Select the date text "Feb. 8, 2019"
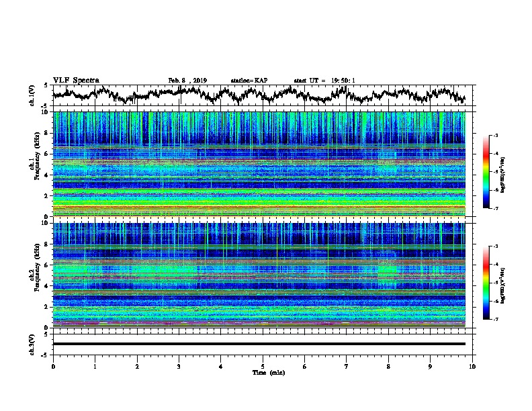This screenshot has width=532, height=411. [187, 81]
